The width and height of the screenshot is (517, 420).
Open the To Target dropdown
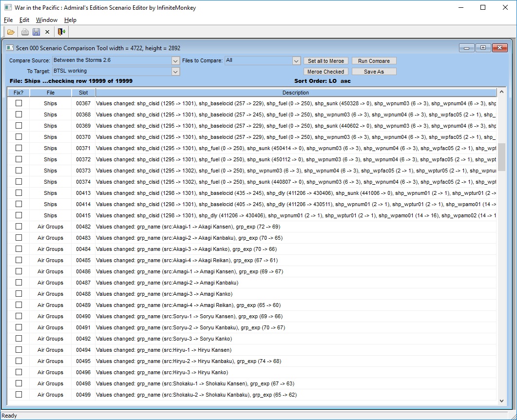[175, 71]
